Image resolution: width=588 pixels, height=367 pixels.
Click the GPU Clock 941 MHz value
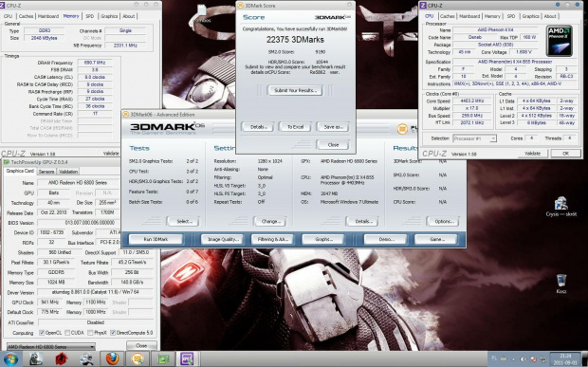(x=49, y=303)
